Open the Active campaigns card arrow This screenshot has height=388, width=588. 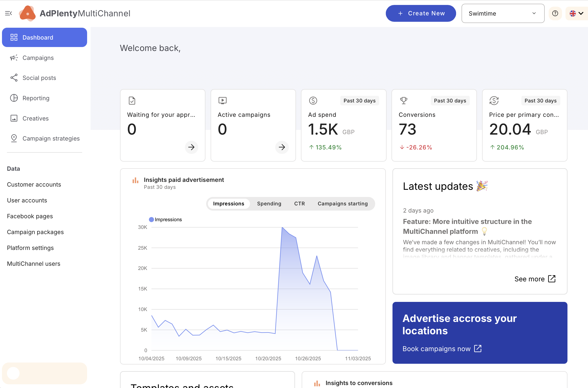[x=282, y=147]
